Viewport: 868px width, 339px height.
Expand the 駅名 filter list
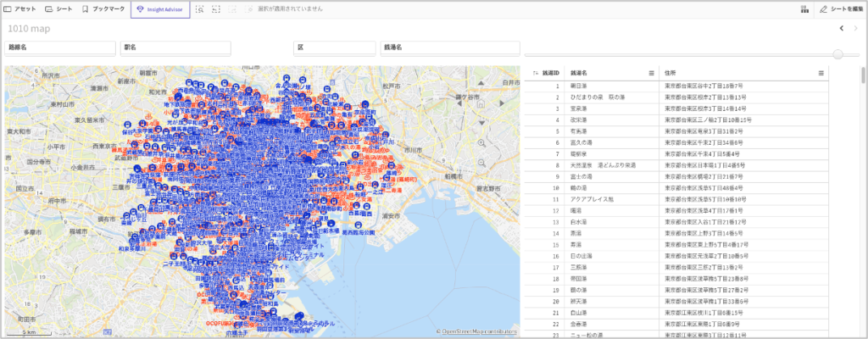(175, 48)
